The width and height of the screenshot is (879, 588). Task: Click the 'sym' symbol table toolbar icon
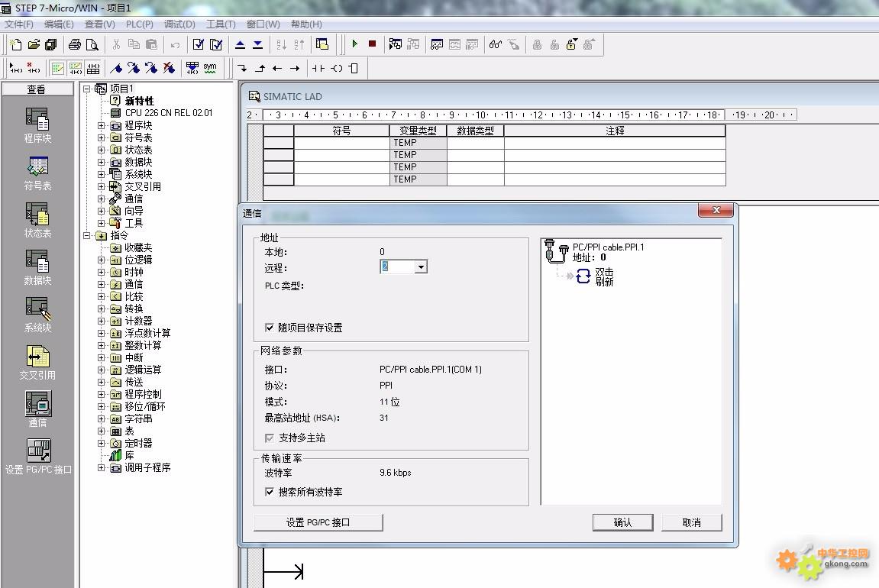click(210, 69)
